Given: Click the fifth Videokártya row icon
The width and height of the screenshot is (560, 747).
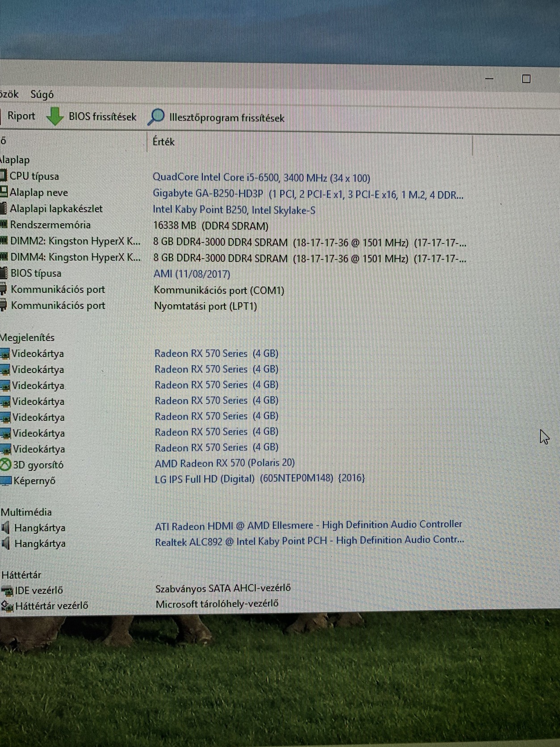Looking at the screenshot, I should [x=5, y=418].
